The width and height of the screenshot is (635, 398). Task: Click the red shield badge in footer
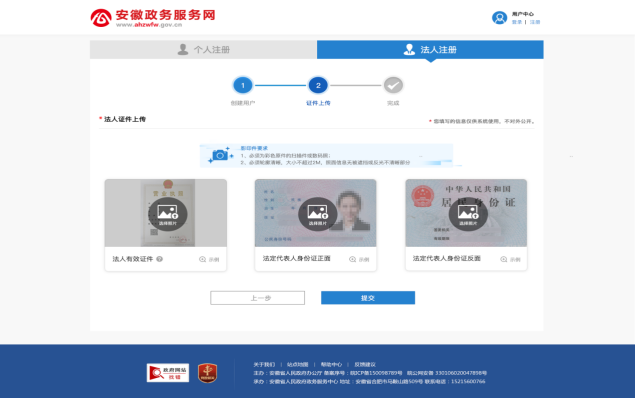207,373
